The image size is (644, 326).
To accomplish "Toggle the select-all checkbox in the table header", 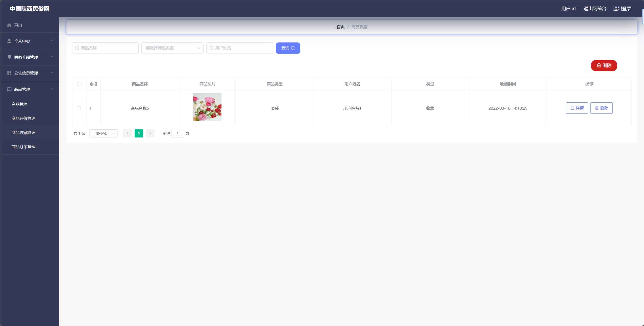I will click(79, 84).
